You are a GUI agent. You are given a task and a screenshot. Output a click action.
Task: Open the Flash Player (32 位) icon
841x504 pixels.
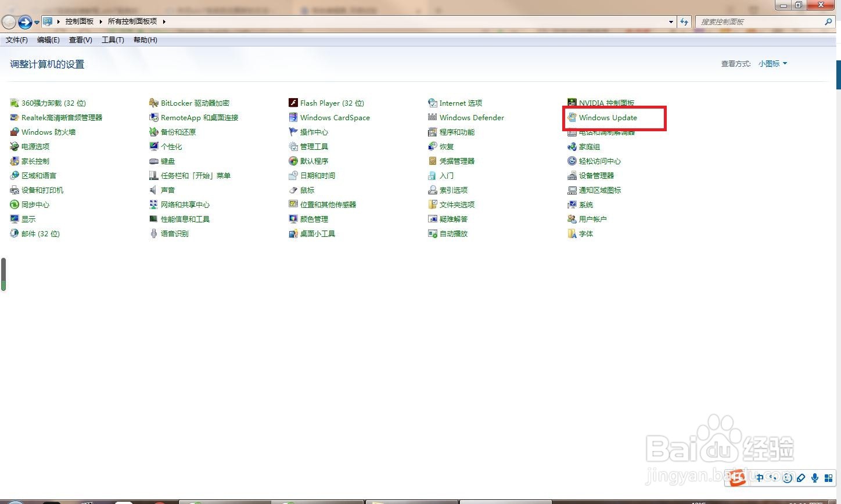click(293, 103)
